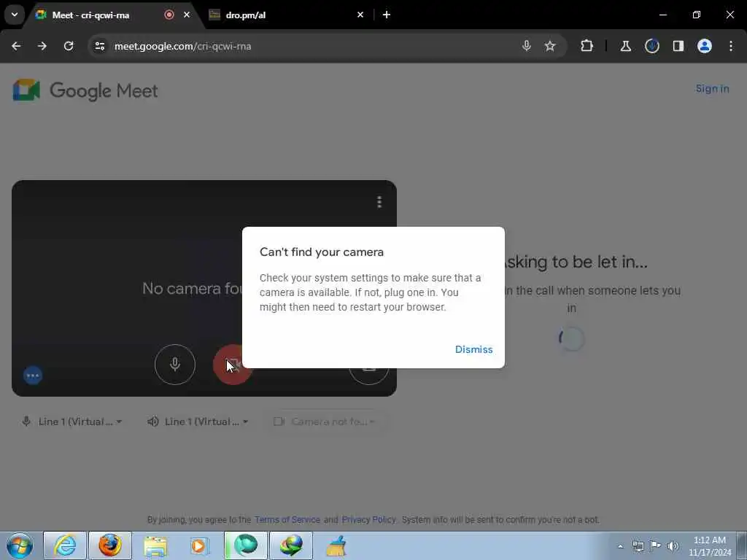Open the volume speaker tray icon

click(673, 546)
